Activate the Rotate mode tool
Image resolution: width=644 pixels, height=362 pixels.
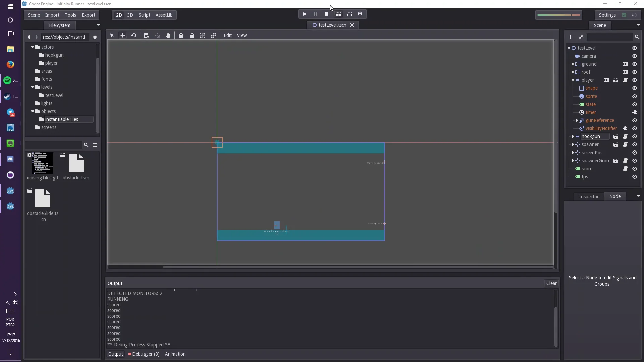point(133,35)
